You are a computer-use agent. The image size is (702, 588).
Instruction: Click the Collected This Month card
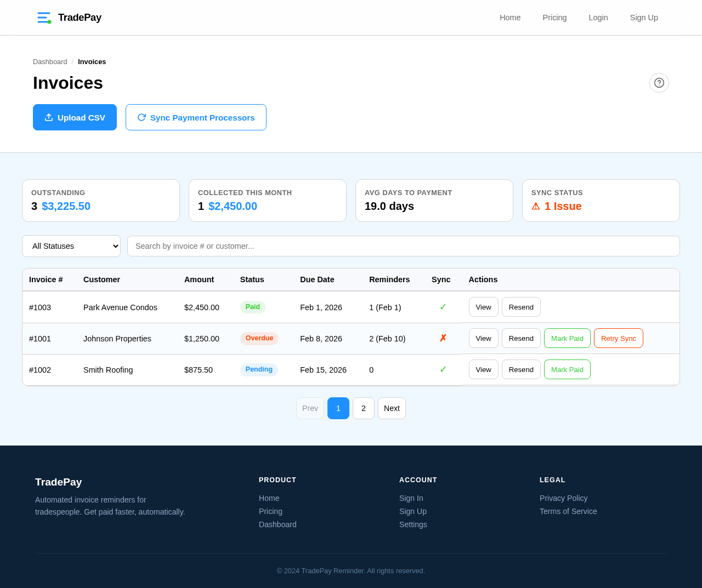268,201
